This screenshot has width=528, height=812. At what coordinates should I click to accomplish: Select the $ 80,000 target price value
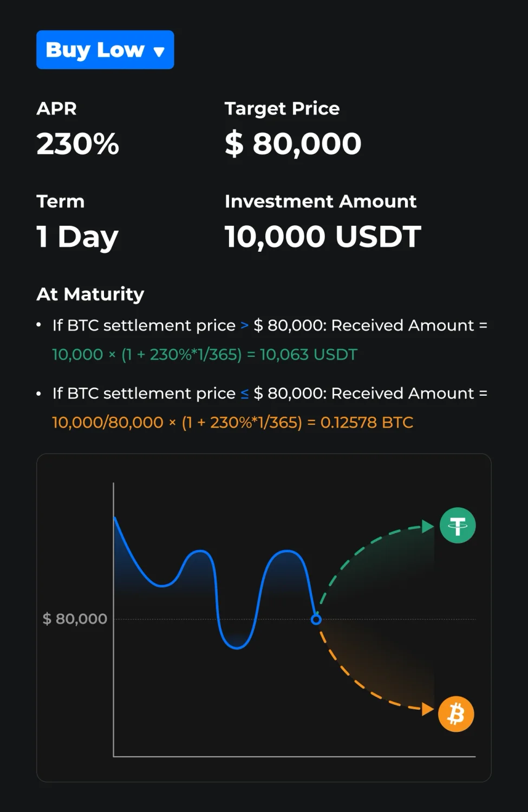tap(293, 144)
